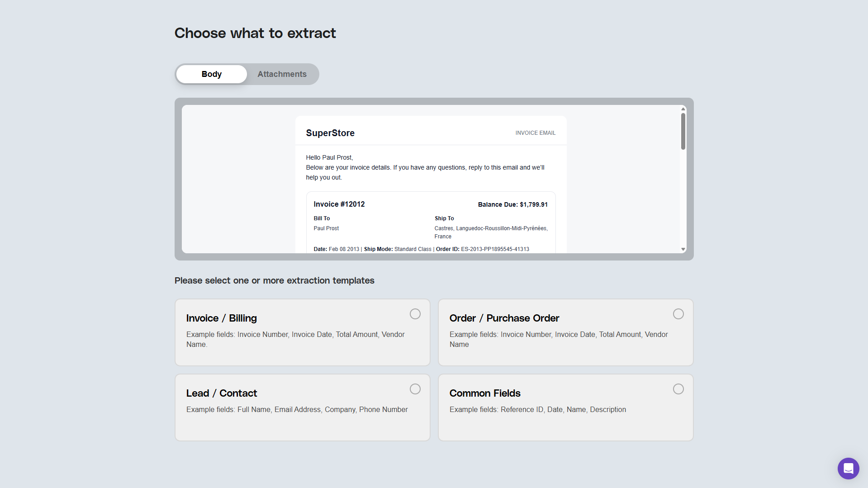Image resolution: width=868 pixels, height=488 pixels.
Task: Open the chat support widget
Action: (x=848, y=468)
